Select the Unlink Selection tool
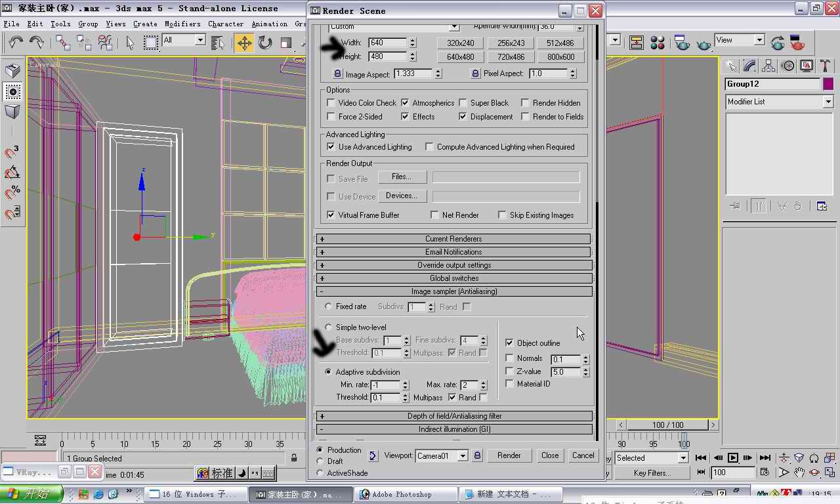This screenshot has height=504, width=840. [x=84, y=43]
